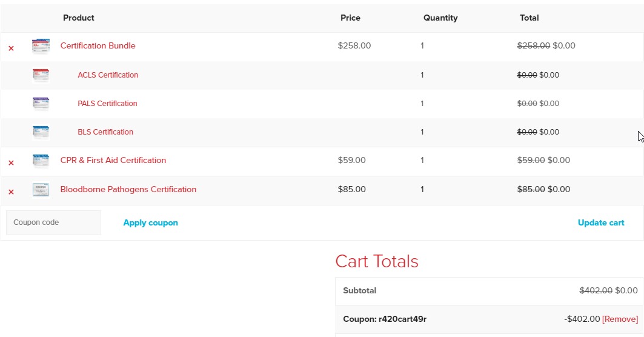Open the Bloodborne Pathogens thumbnail image
Image resolution: width=644 pixels, height=337 pixels.
tap(41, 190)
